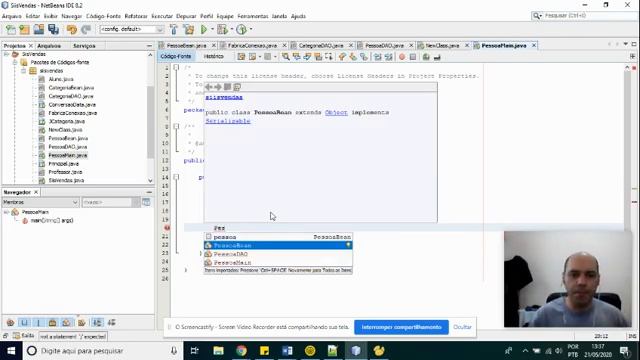Switch to the Serviços panel tab

click(x=84, y=46)
